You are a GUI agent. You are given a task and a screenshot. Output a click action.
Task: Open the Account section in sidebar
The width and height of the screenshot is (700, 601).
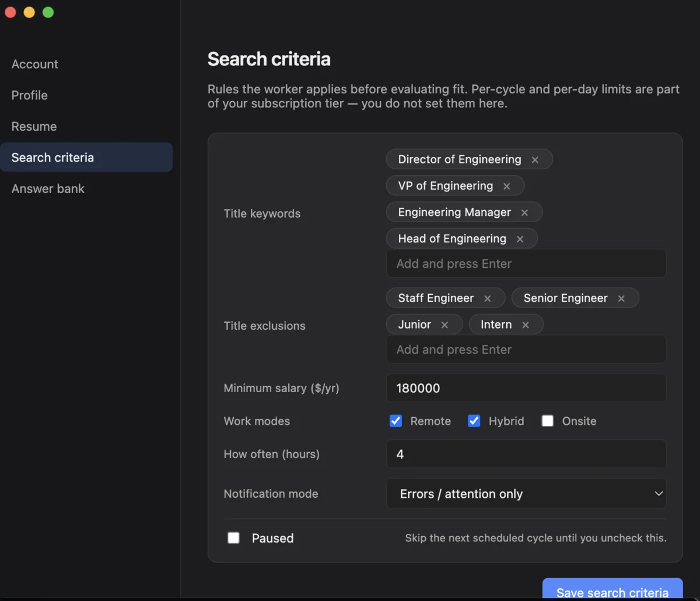86,64
